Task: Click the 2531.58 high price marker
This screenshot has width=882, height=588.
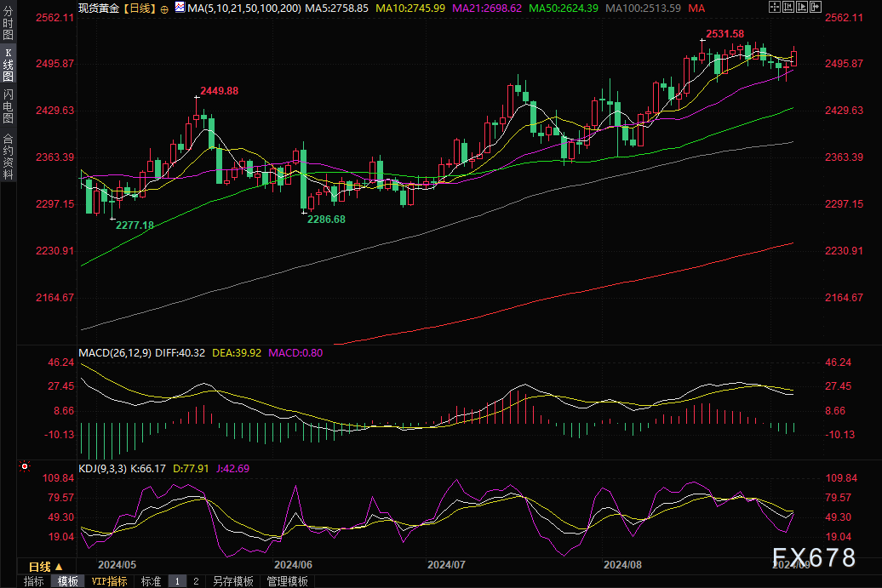Action: click(725, 34)
